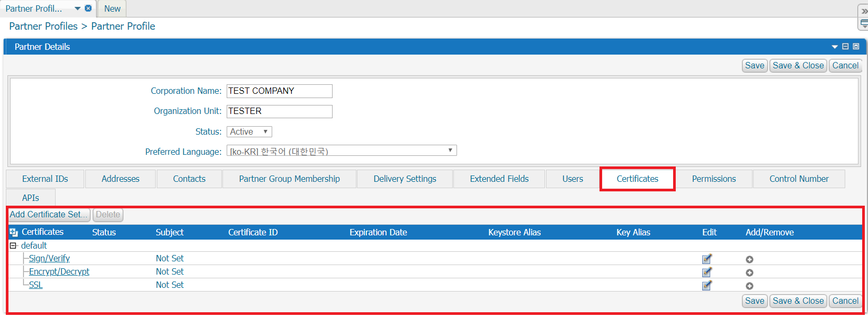Select the Certificates tab

click(x=637, y=179)
